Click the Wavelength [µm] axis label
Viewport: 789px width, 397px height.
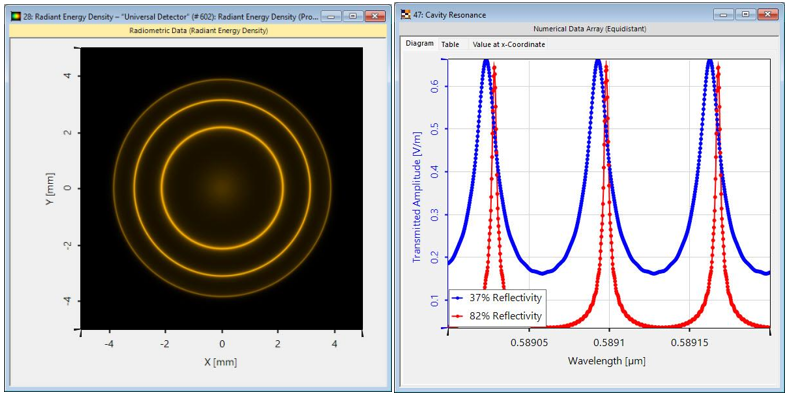(606, 361)
